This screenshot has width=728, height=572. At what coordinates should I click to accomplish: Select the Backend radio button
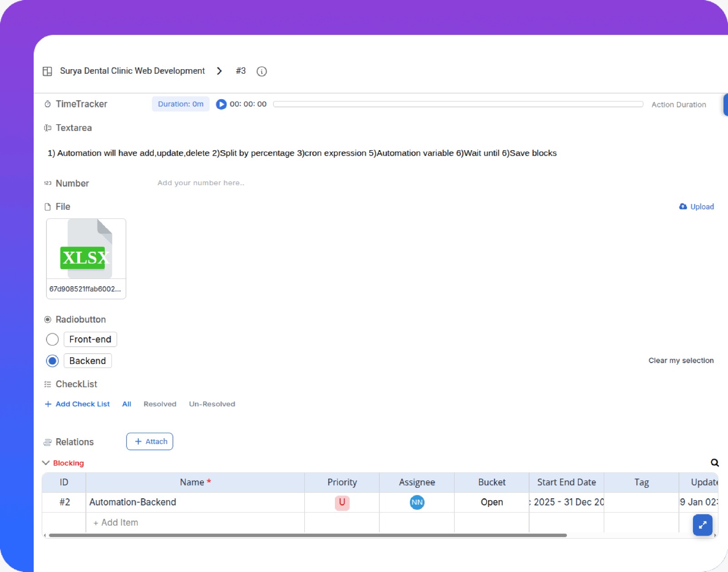52,361
